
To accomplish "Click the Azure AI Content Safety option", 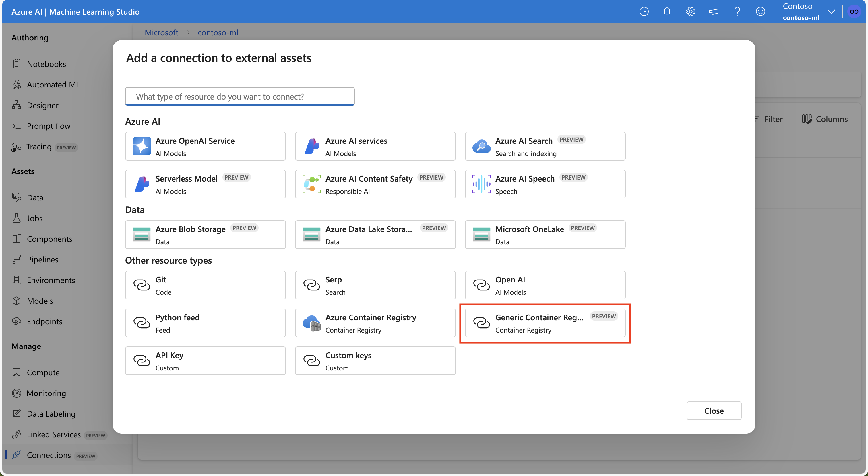I will pyautogui.click(x=375, y=184).
